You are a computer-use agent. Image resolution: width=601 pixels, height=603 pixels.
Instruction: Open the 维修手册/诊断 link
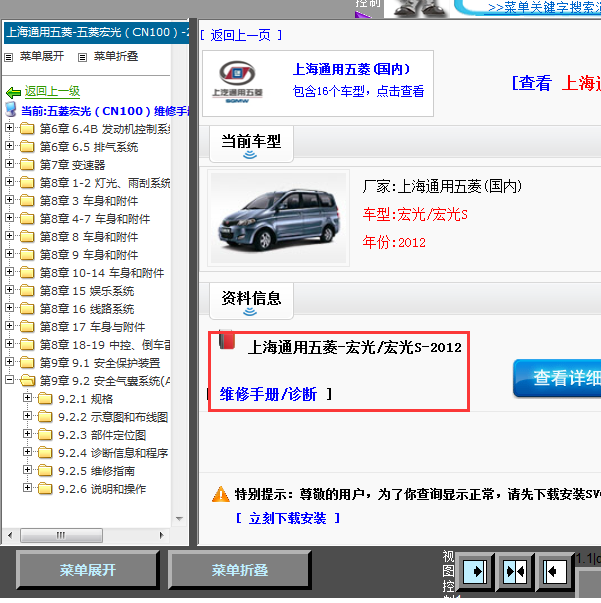tap(268, 395)
